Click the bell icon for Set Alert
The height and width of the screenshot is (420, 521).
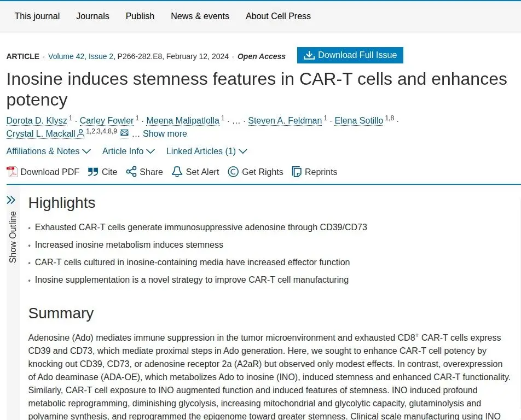[177, 172]
